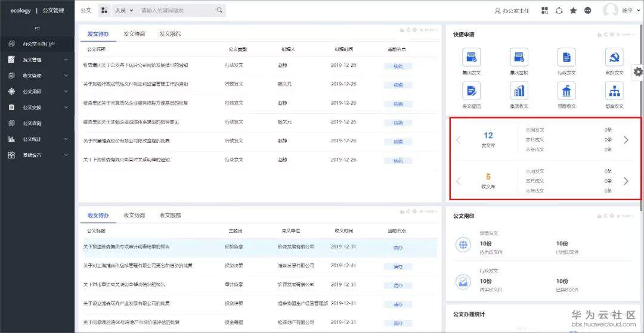Open 部室收文 org chart icon
Image resolution: width=644 pixels, height=333 pixels.
(x=614, y=91)
